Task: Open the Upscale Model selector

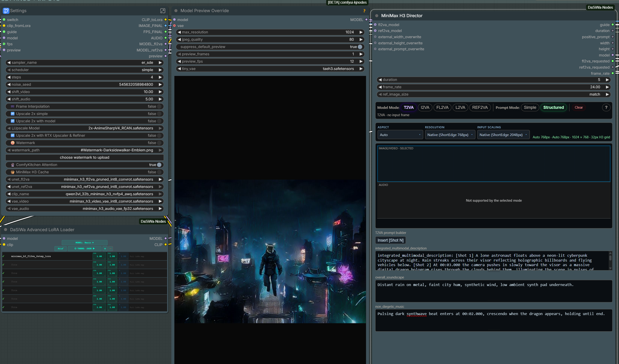Action: point(84,128)
